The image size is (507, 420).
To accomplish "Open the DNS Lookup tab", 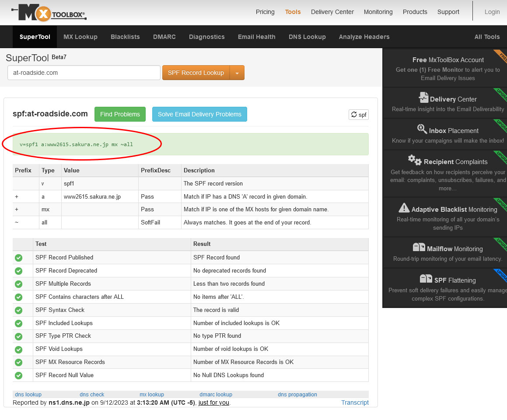I will point(307,37).
